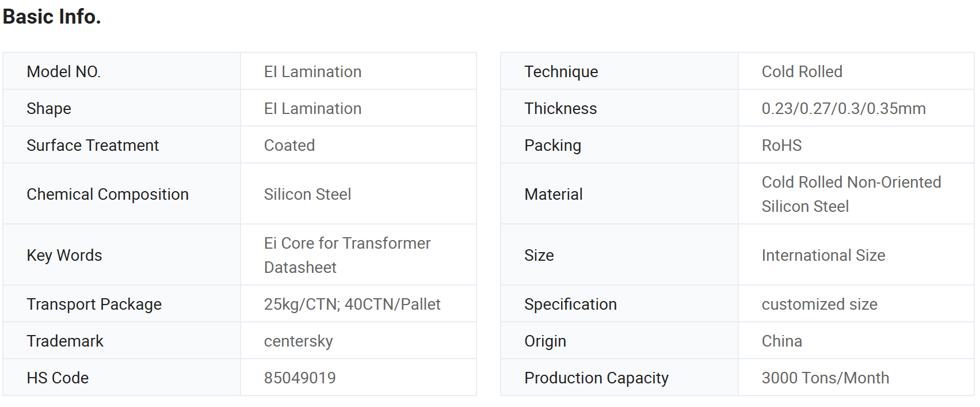
Task: Click the China origin value
Action: click(x=781, y=341)
